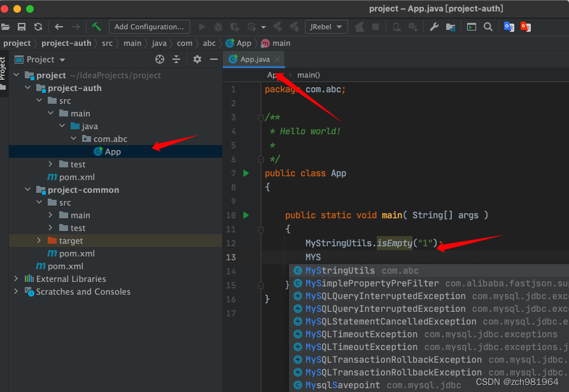Click the Collapse All icon in Project panel
The width and height of the screenshot is (569, 392).
(x=176, y=59)
